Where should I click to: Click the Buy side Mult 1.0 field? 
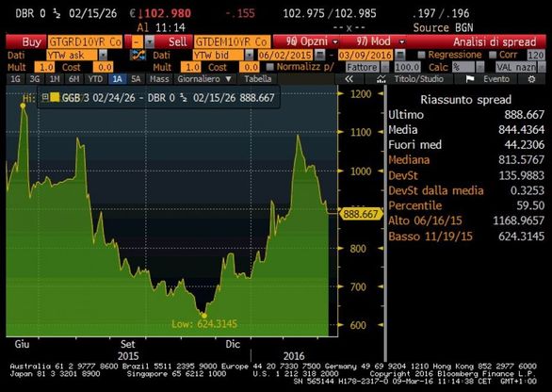point(44,67)
